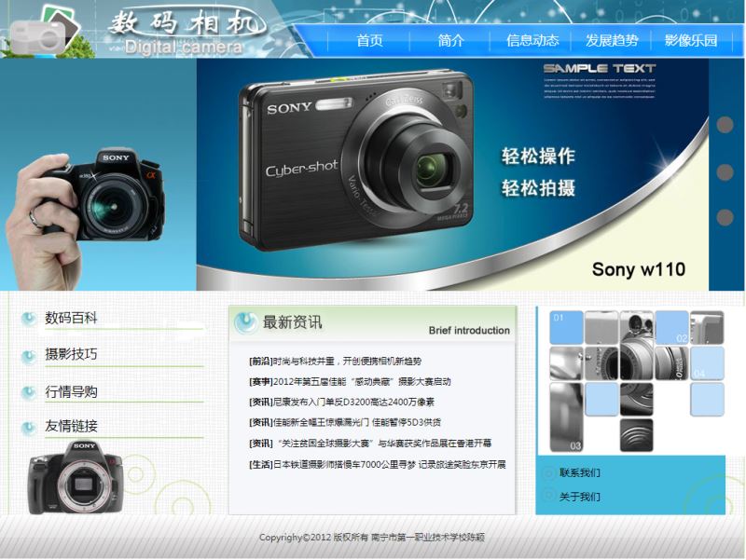
Task: Click the bullet icon beside 联系我们
Action: point(548,472)
